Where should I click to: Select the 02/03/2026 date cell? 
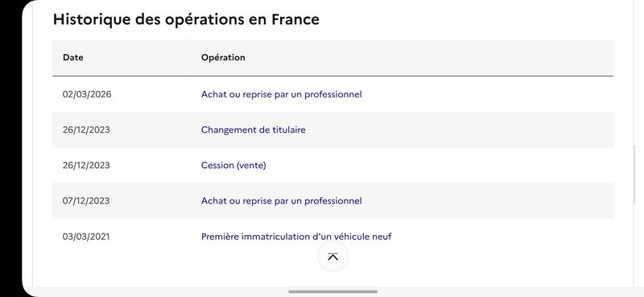pos(87,94)
